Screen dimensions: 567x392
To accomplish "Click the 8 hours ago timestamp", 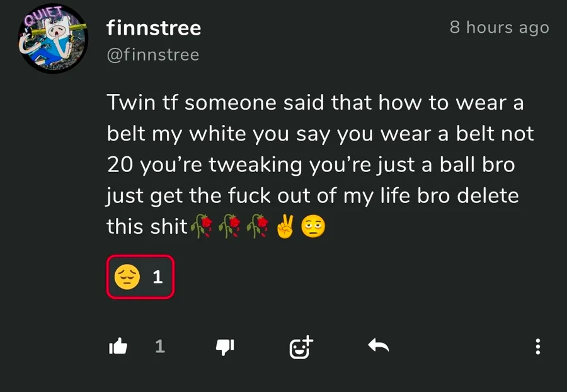I will point(500,28).
